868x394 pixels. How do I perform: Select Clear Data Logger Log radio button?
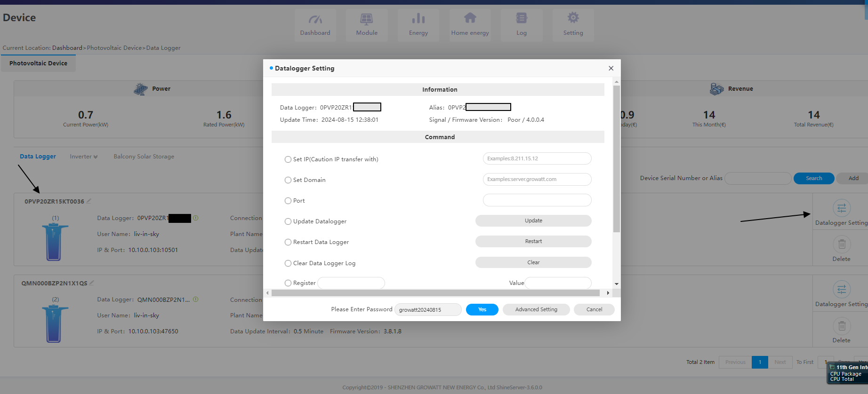click(288, 263)
